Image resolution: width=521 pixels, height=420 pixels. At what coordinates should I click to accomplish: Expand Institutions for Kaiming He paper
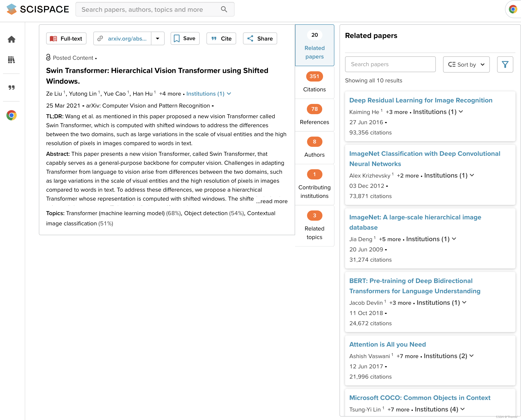point(438,112)
